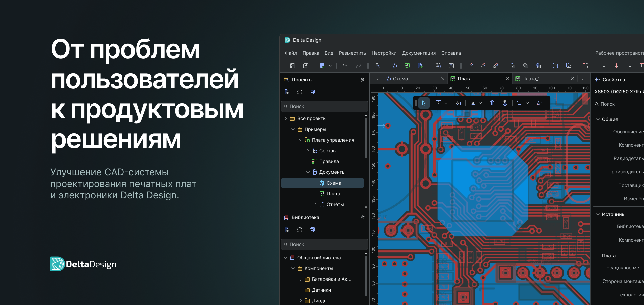
Task: Click the align right toolbar icon
Action: pyautogui.click(x=630, y=66)
